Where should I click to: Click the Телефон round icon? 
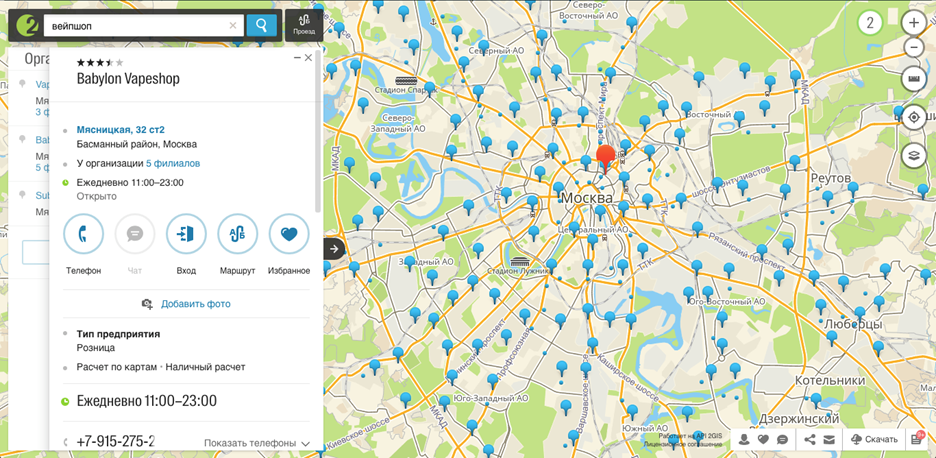[x=84, y=234]
